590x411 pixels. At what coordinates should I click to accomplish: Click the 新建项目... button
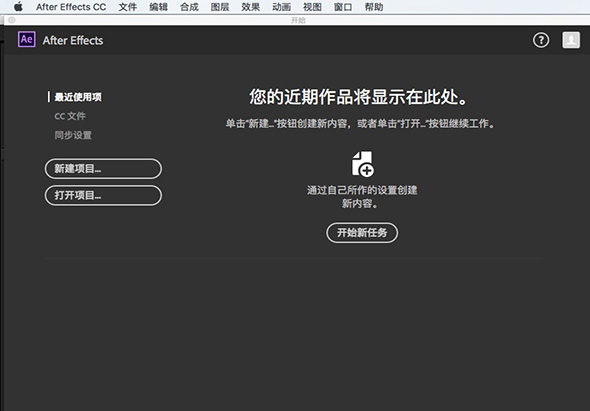coord(103,169)
